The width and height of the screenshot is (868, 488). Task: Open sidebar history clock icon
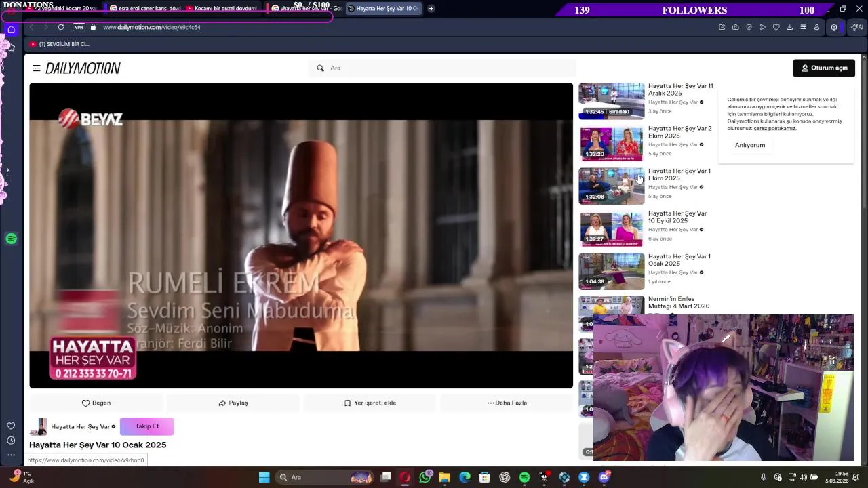click(x=11, y=441)
